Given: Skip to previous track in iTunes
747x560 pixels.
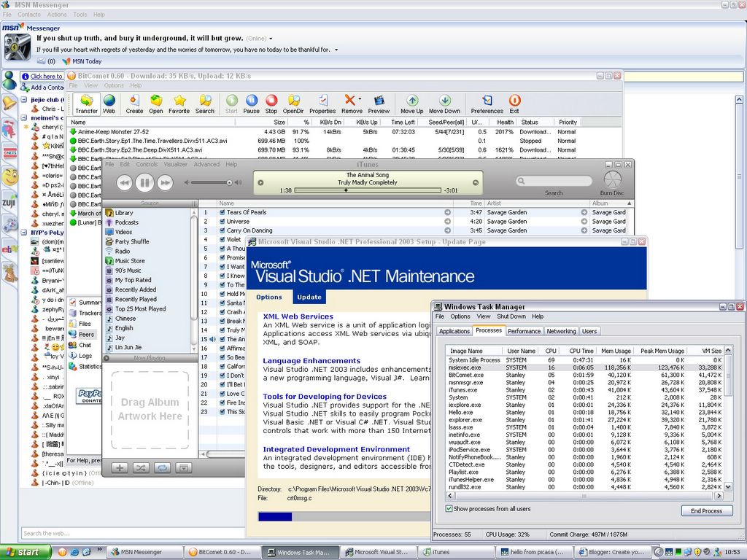Looking at the screenshot, I should (124, 182).
